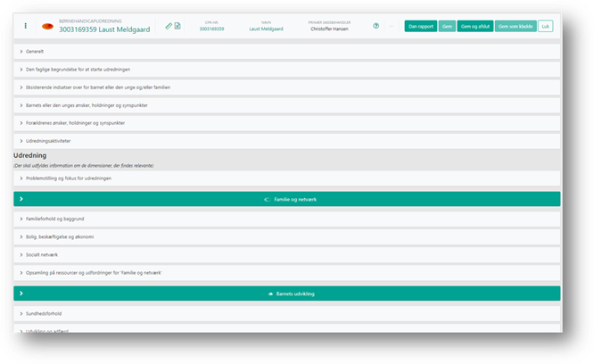The height and width of the screenshot is (364, 594).
Task: Close the form with 'Luk' button
Action: click(x=545, y=27)
